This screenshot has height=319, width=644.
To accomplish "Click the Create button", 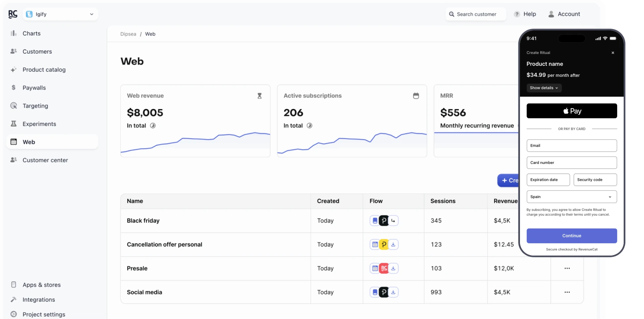I will [508, 181].
